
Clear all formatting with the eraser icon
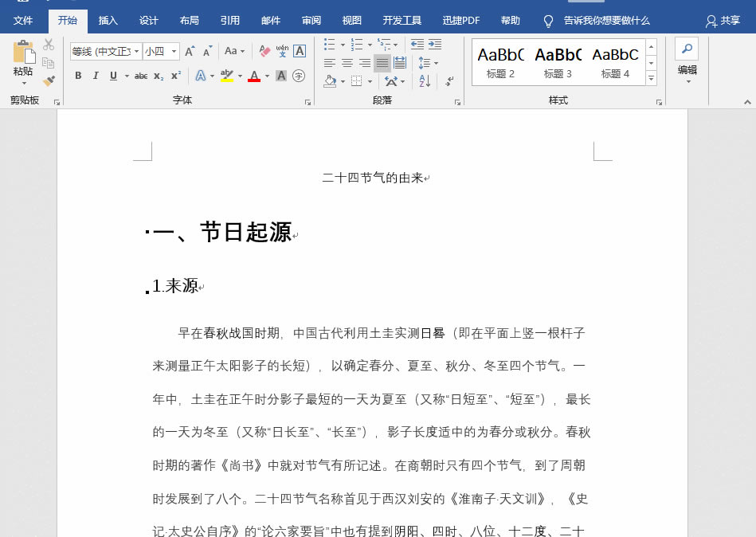264,51
